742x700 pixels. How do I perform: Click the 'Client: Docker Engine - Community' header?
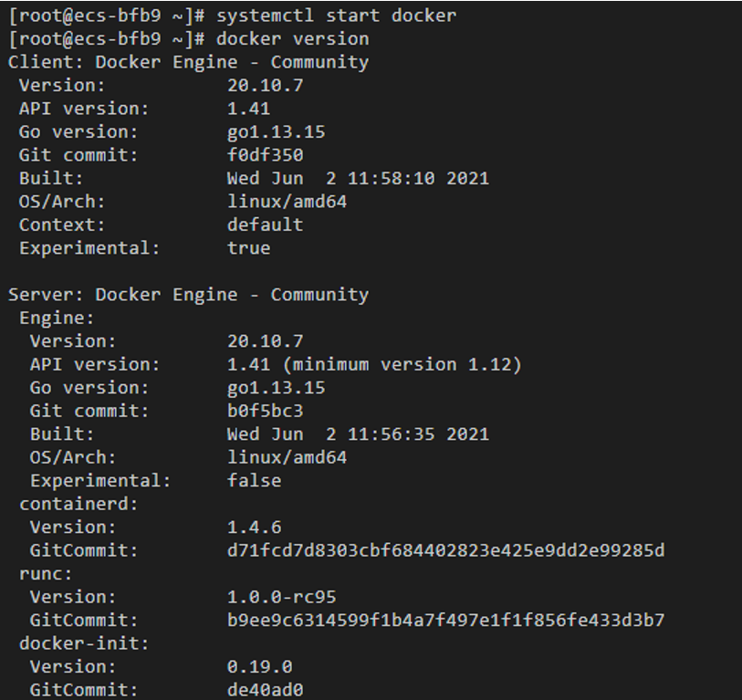[188, 62]
